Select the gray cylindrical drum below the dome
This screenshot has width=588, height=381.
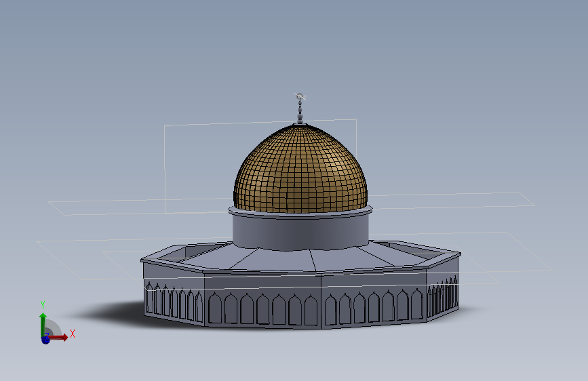[x=300, y=232]
